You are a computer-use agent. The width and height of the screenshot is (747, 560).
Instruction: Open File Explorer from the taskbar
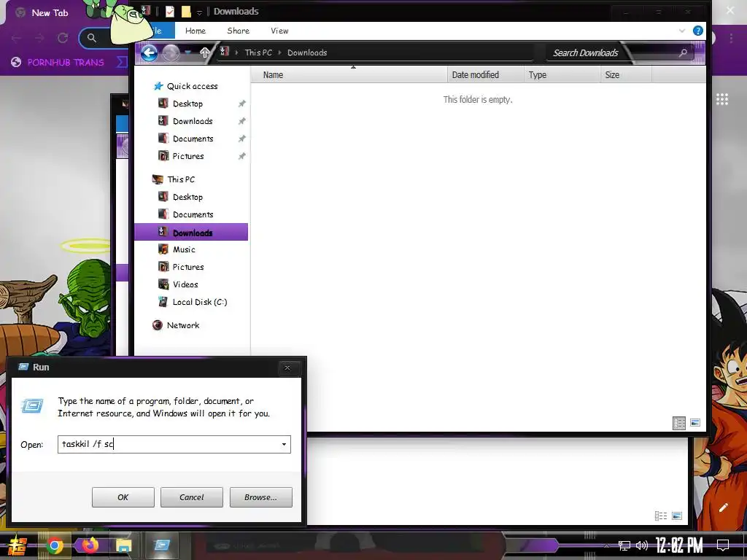[x=124, y=545]
